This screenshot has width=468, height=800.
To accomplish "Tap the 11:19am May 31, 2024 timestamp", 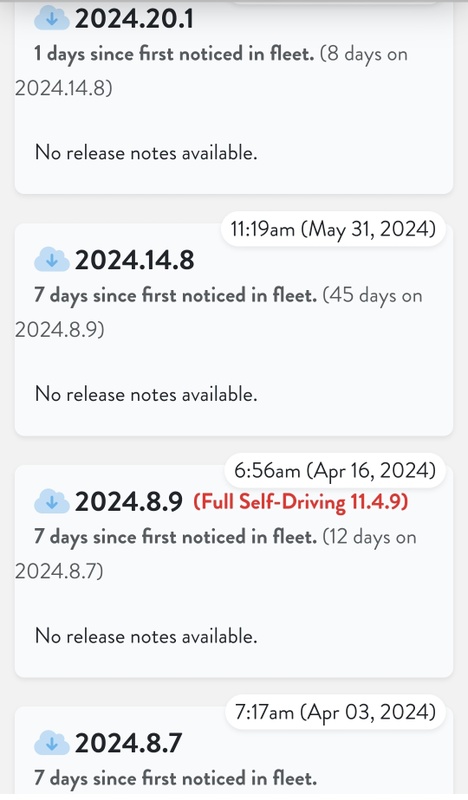I will coord(333,229).
